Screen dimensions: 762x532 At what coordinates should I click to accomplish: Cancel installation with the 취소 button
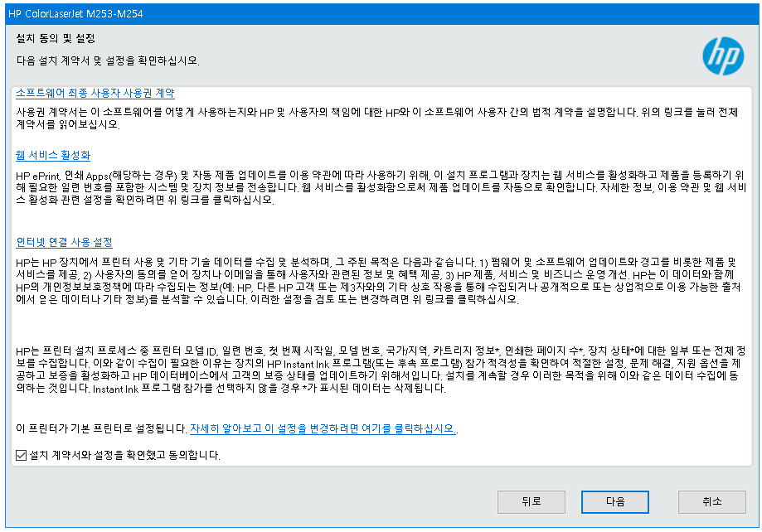click(x=712, y=501)
